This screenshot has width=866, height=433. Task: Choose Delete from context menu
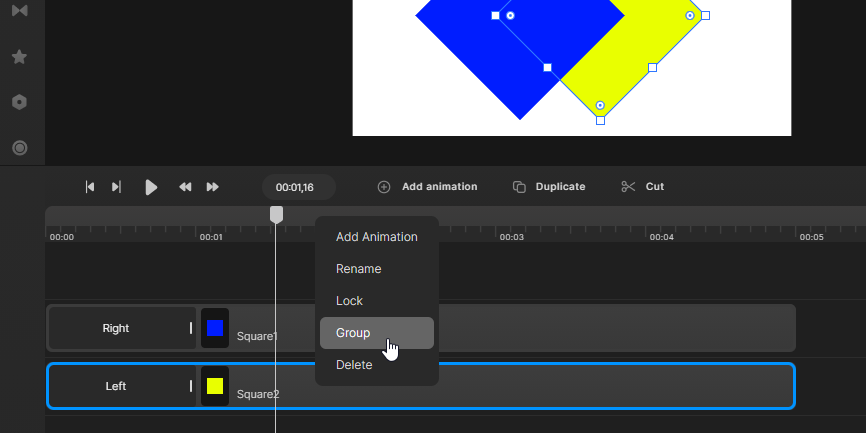377,365
